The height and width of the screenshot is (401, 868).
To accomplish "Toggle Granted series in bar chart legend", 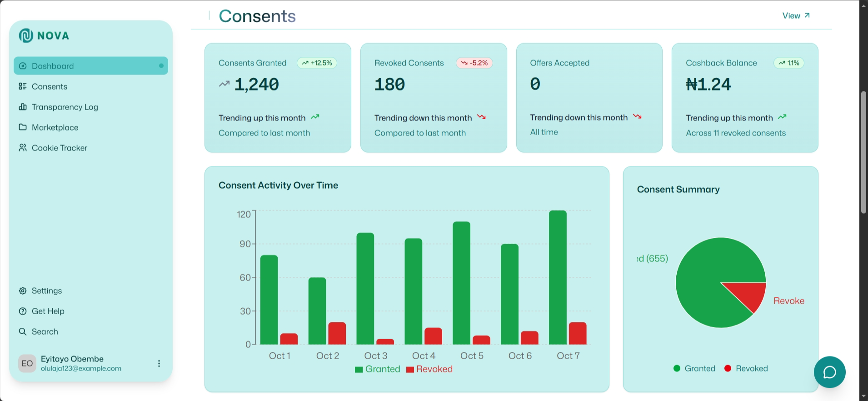I will click(x=377, y=369).
